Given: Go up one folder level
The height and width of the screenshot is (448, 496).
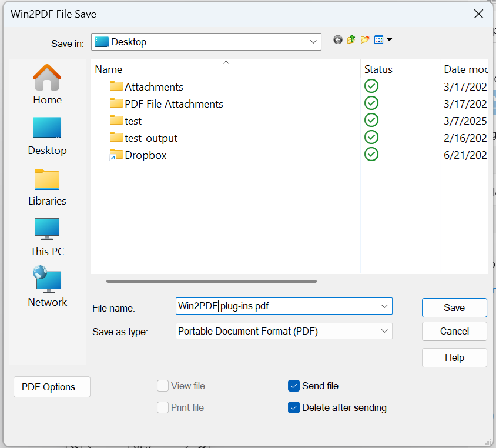Looking at the screenshot, I should point(351,40).
